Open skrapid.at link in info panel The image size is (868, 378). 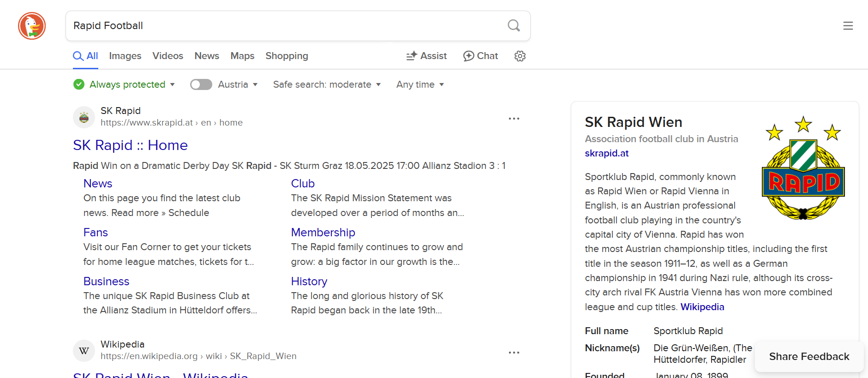pyautogui.click(x=606, y=153)
